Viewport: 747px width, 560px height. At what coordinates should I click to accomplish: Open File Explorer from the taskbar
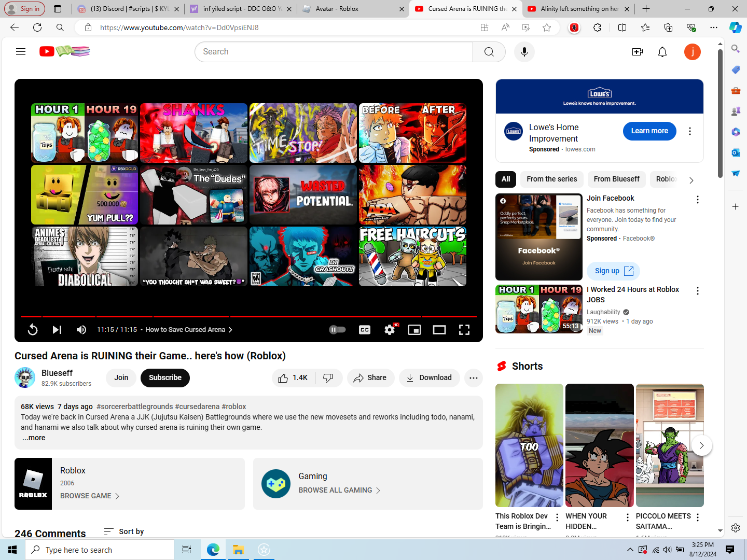239,550
